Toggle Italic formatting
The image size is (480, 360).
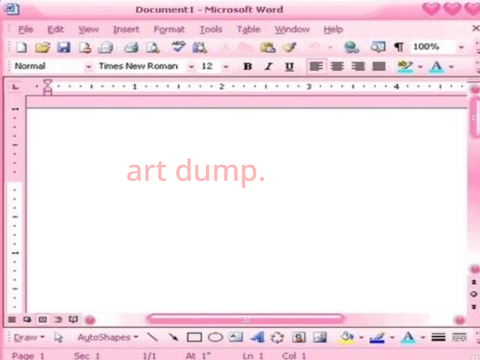(268, 66)
